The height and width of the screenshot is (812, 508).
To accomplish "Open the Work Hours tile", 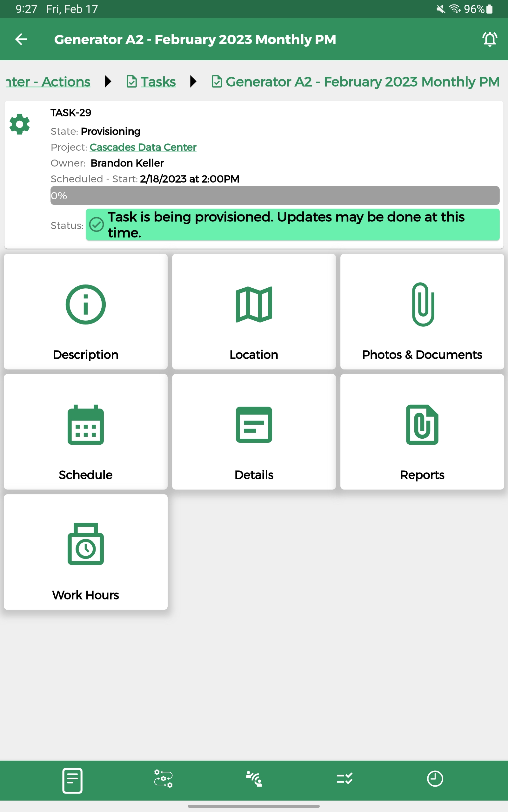I will pos(86,552).
